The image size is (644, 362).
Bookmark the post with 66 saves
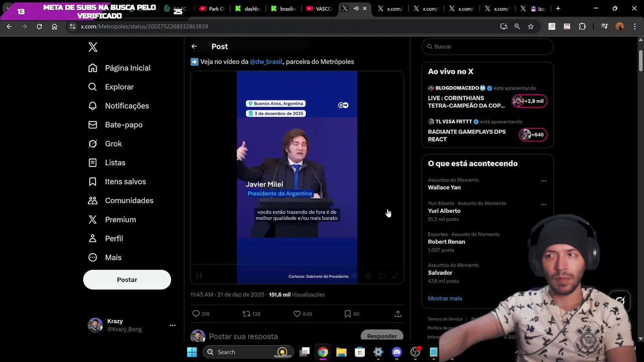tap(347, 314)
